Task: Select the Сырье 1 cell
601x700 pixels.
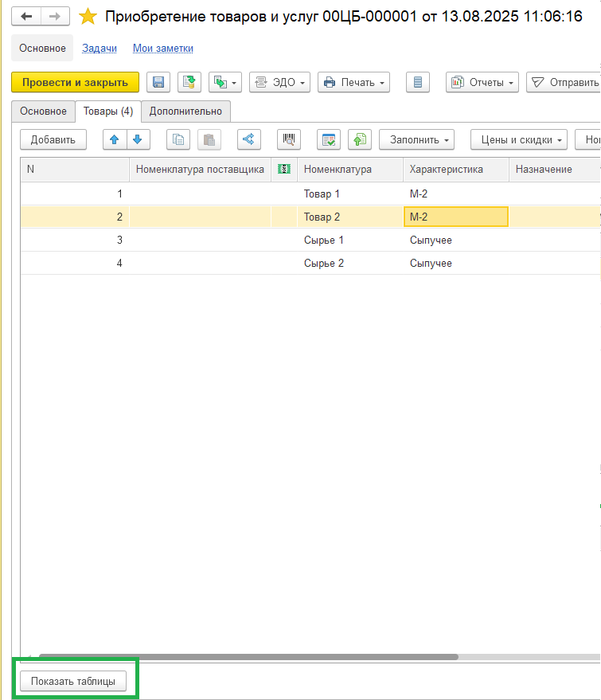Action: (x=350, y=241)
